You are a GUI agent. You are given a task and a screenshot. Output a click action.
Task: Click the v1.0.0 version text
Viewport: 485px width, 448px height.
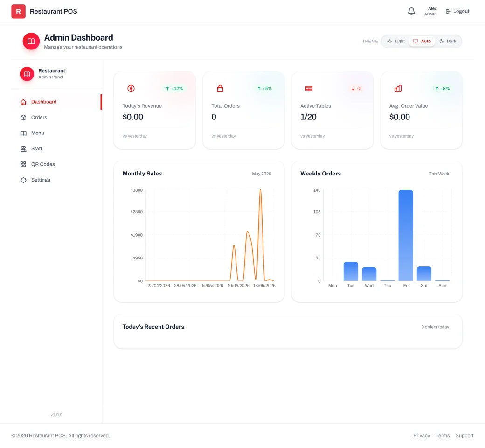(56, 415)
